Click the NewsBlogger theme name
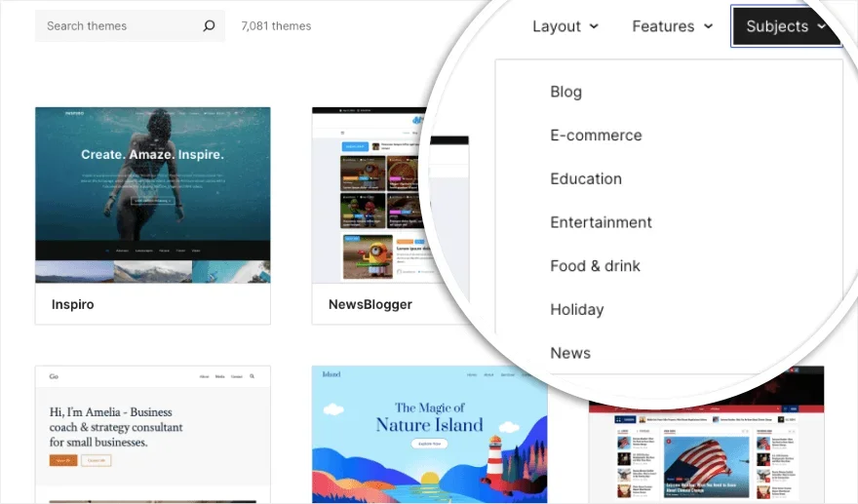858x504 pixels. [x=370, y=304]
